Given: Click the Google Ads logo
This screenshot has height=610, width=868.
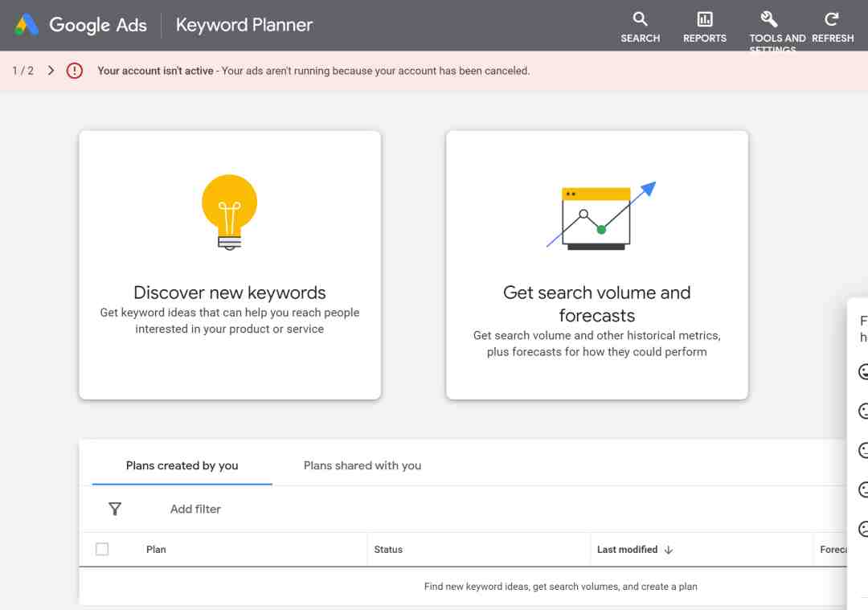Looking at the screenshot, I should point(27,25).
